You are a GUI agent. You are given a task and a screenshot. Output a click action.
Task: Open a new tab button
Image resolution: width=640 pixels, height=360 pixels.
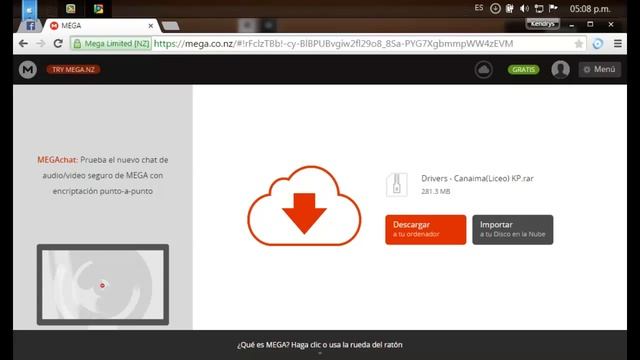171,27
